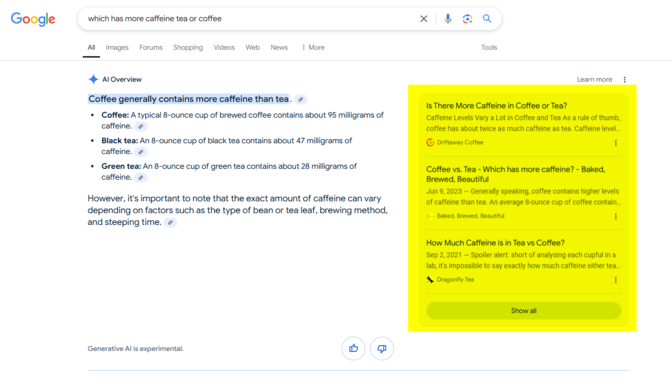Screen dimensions: 672x380
Task: Click the Driftaway Coffee favicon
Action: (430, 143)
